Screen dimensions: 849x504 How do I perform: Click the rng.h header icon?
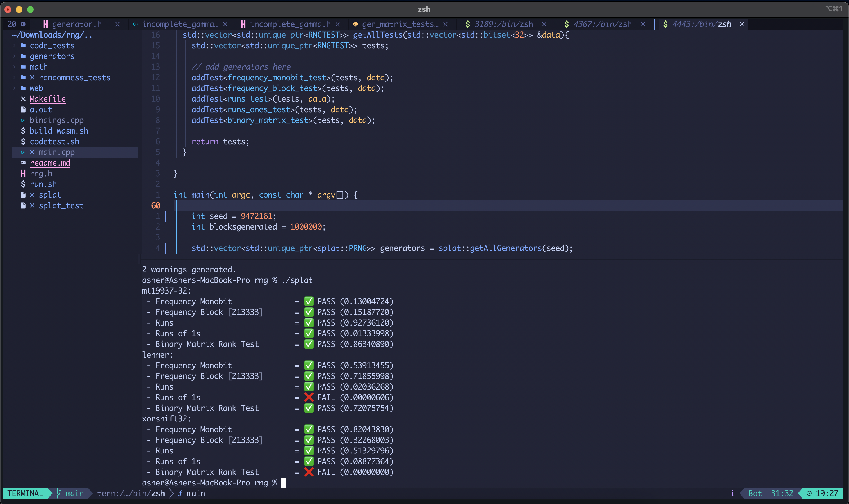click(23, 173)
